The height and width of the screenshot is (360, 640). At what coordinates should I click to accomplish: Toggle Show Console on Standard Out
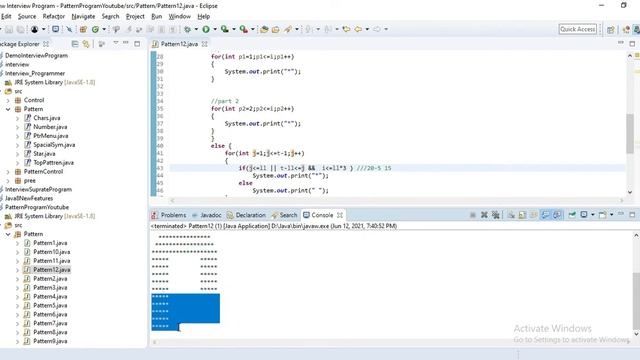(x=546, y=215)
